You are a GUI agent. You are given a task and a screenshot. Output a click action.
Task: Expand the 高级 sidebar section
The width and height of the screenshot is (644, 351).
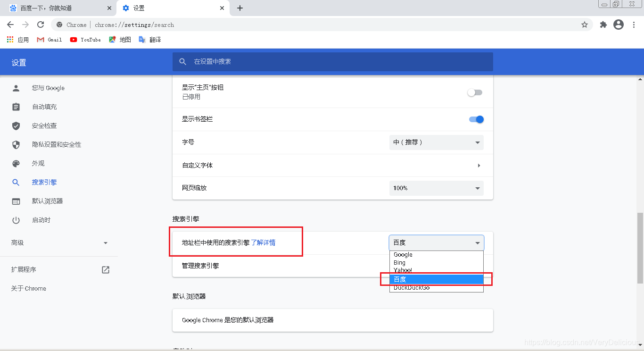coord(59,242)
